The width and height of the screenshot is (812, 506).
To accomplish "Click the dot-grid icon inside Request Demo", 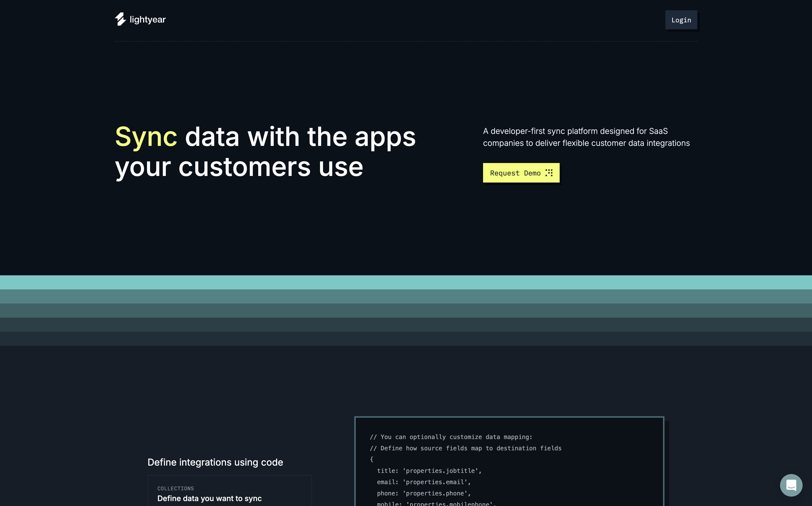I will 549,173.
